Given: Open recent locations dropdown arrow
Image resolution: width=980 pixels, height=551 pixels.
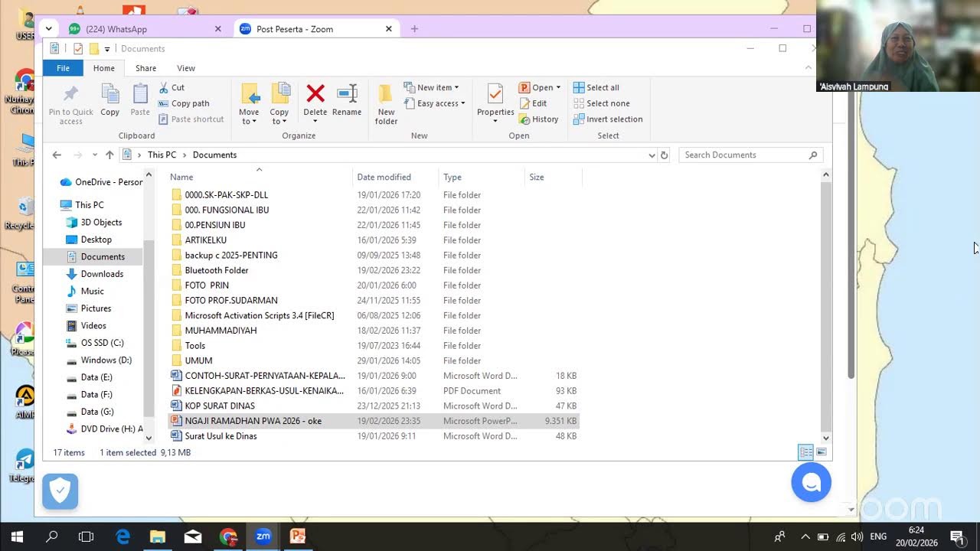Looking at the screenshot, I should (x=94, y=155).
